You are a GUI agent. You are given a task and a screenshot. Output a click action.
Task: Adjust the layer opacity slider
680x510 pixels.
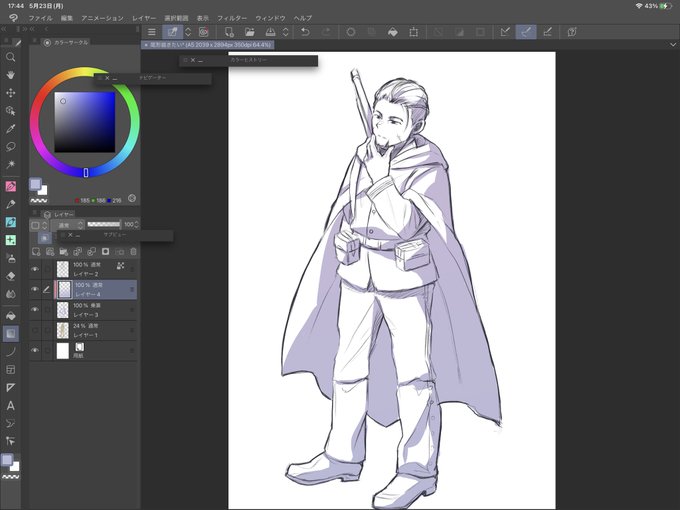[104, 224]
